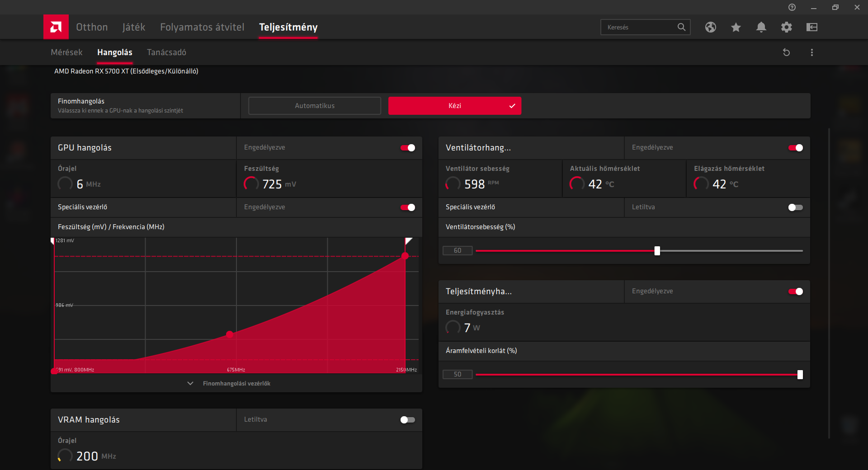Expand Finomhangolási vezérlők section
The image size is (868, 470).
coord(229,383)
